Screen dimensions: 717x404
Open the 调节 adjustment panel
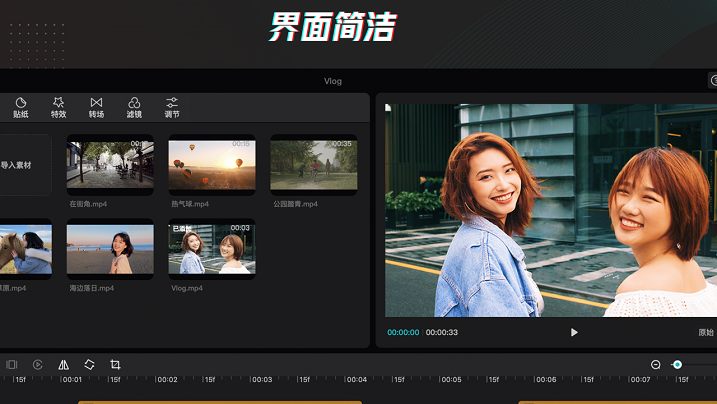pyautogui.click(x=172, y=107)
